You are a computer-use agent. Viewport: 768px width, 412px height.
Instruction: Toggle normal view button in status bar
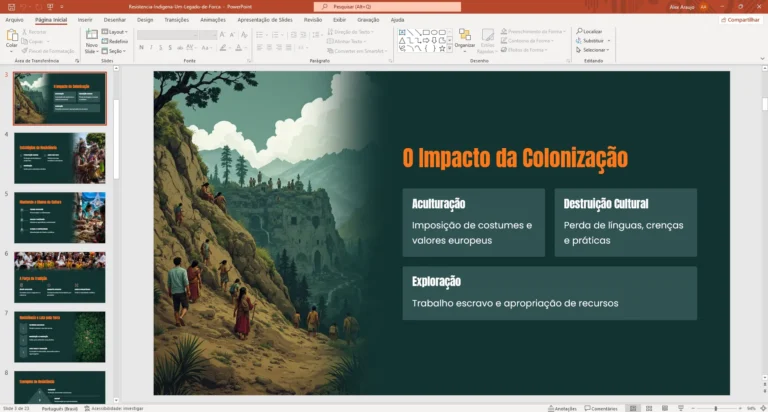pyautogui.click(x=633, y=408)
